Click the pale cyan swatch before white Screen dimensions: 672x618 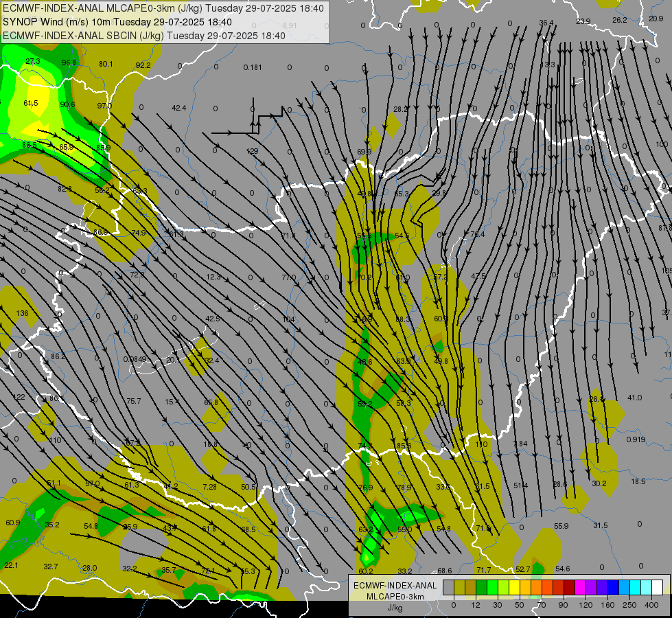pyautogui.click(x=647, y=588)
